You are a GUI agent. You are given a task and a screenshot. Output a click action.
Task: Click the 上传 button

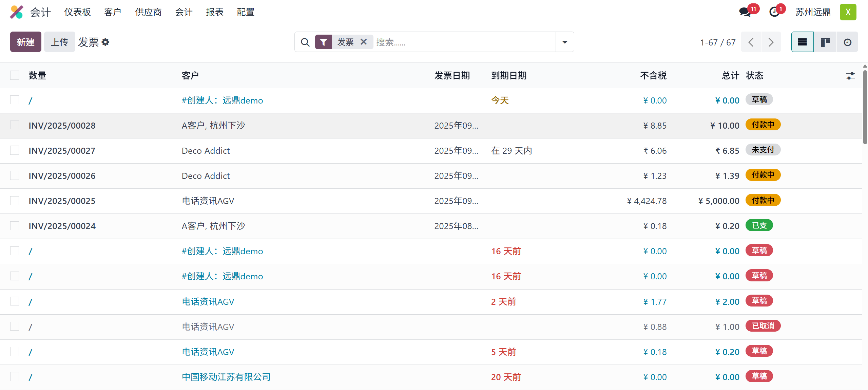coord(59,42)
